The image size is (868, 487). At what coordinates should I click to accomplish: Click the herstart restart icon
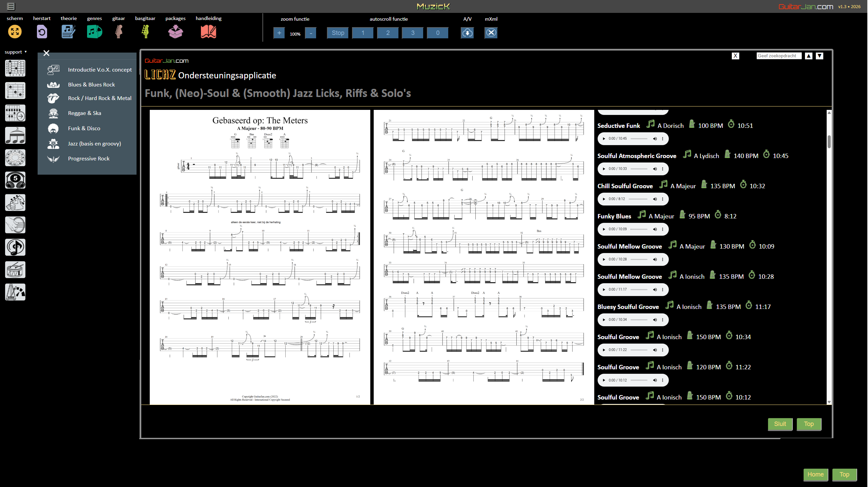(x=42, y=32)
